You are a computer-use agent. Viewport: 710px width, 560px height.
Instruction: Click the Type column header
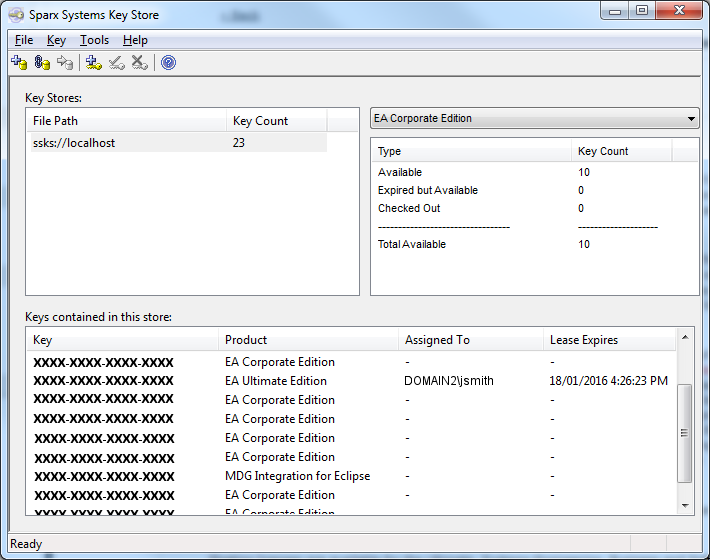(471, 151)
